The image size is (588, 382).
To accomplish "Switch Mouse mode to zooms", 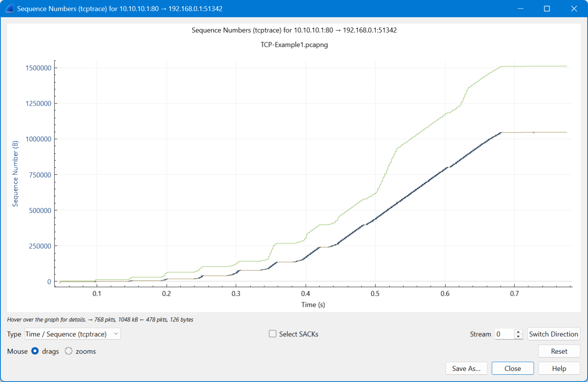I will [x=69, y=351].
